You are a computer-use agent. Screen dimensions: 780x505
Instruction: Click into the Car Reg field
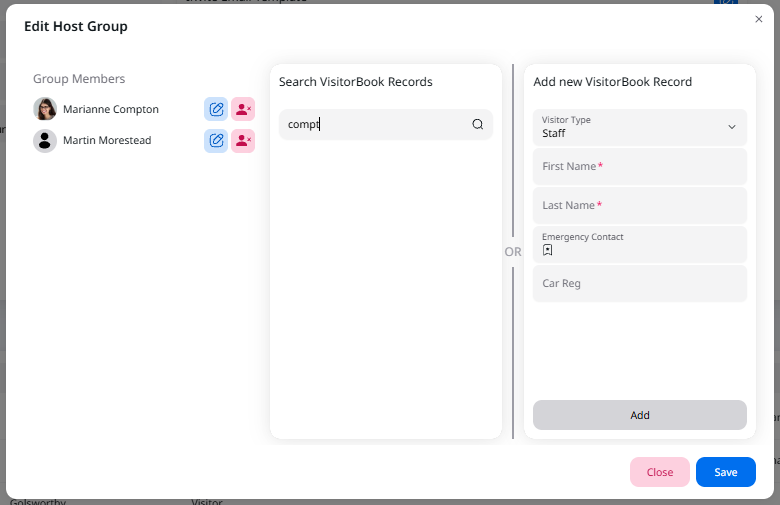[640, 284]
